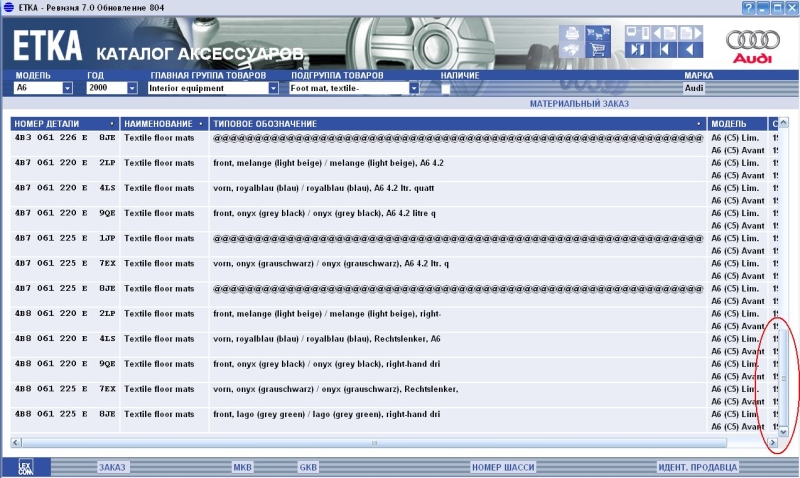Click the horizontal scrollbar thumb
The height and width of the screenshot is (478, 800).
click(x=374, y=442)
